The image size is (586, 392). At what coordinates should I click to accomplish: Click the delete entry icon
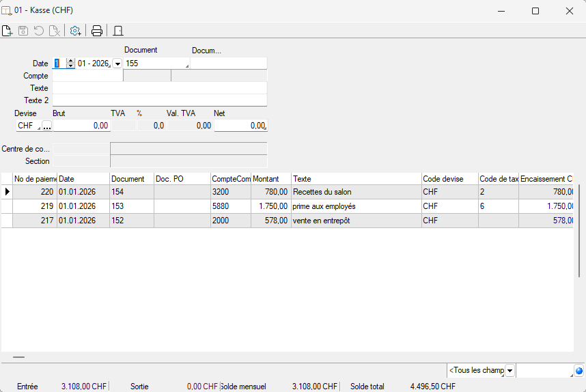pyautogui.click(x=54, y=31)
